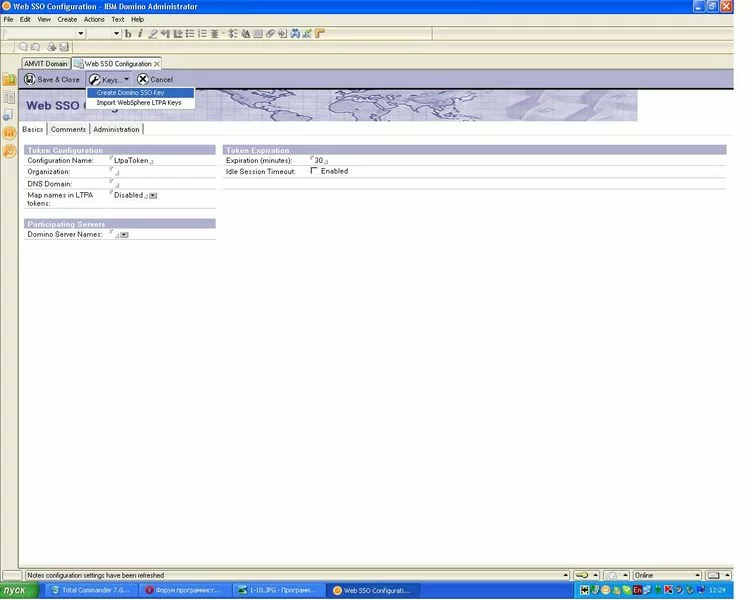Select Create Domino SSO Key menu item
Viewport: 750px width, 600px height.
131,93
